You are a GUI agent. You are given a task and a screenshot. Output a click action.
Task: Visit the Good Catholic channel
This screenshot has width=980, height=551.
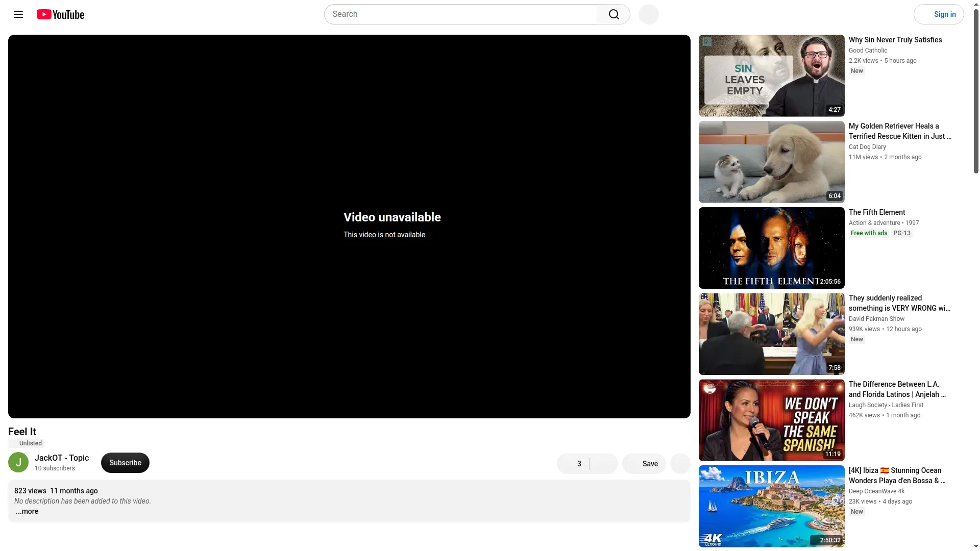[868, 51]
